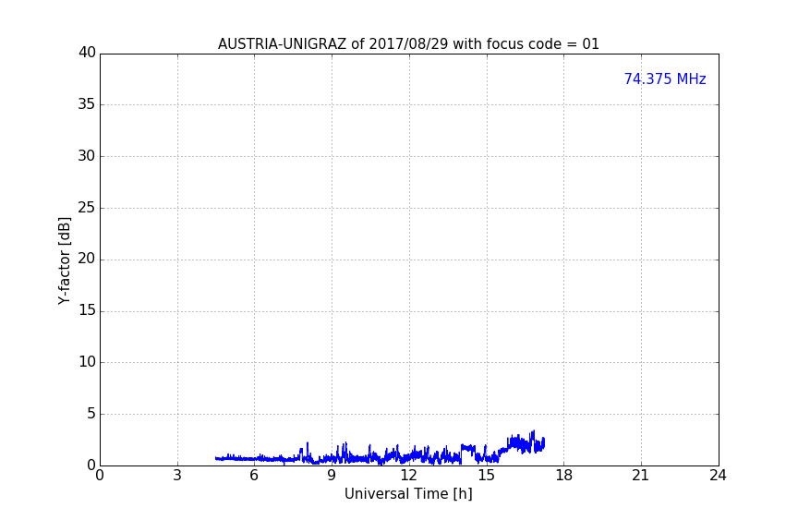The image size is (798, 532).
Task: Click y-axis tick label 10
Action: 87,362
